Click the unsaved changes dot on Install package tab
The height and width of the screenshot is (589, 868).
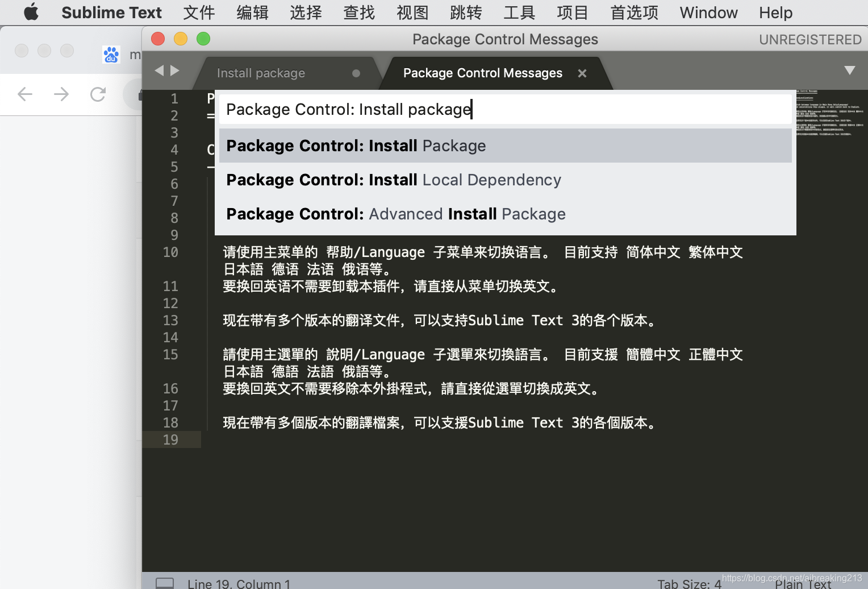click(356, 73)
